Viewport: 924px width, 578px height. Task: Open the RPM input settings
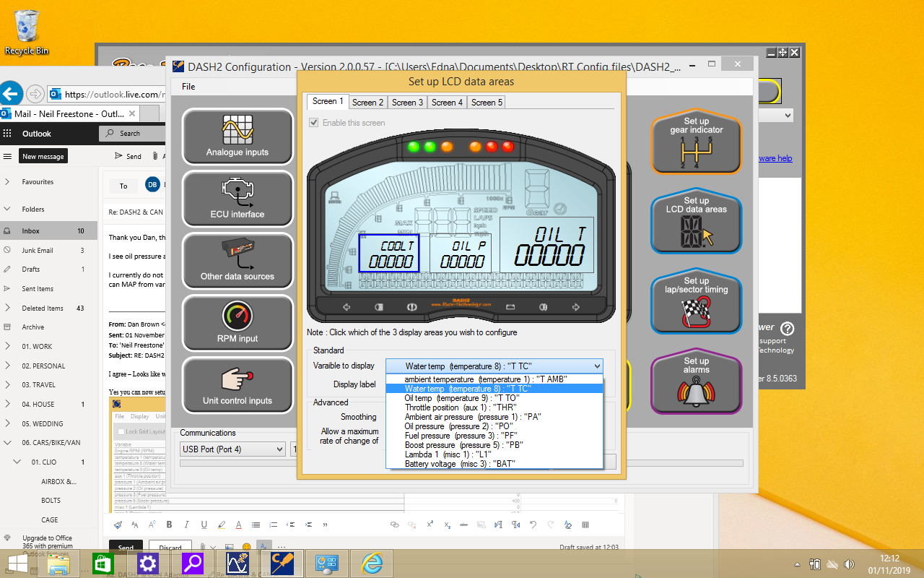(237, 323)
